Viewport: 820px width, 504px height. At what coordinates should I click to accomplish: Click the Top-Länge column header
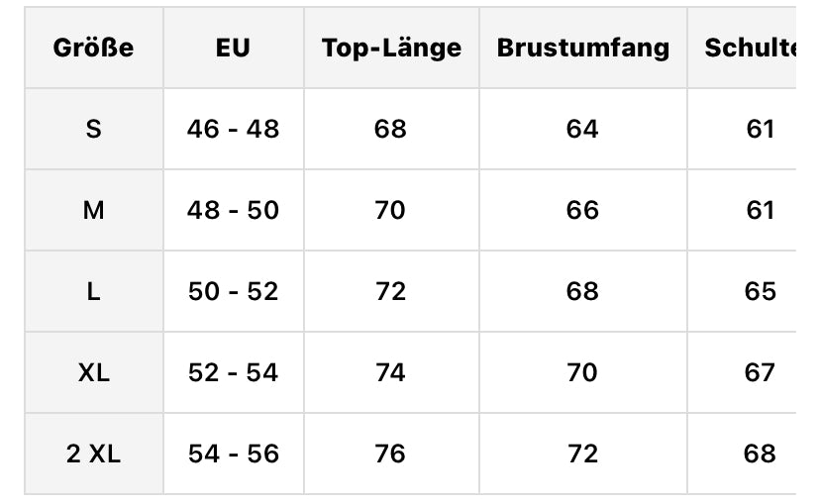[391, 48]
